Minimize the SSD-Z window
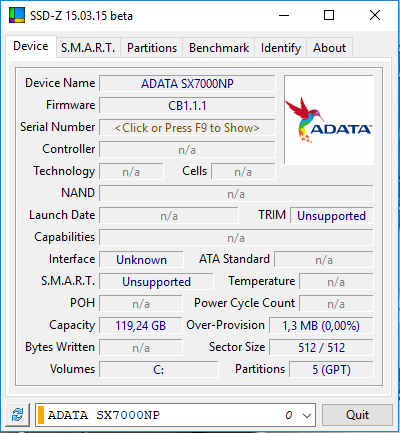Image resolution: width=400 pixels, height=433 pixels. 284,15
